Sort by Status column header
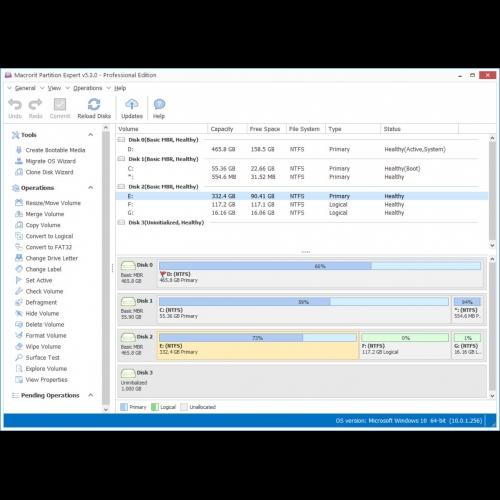 [x=419, y=129]
